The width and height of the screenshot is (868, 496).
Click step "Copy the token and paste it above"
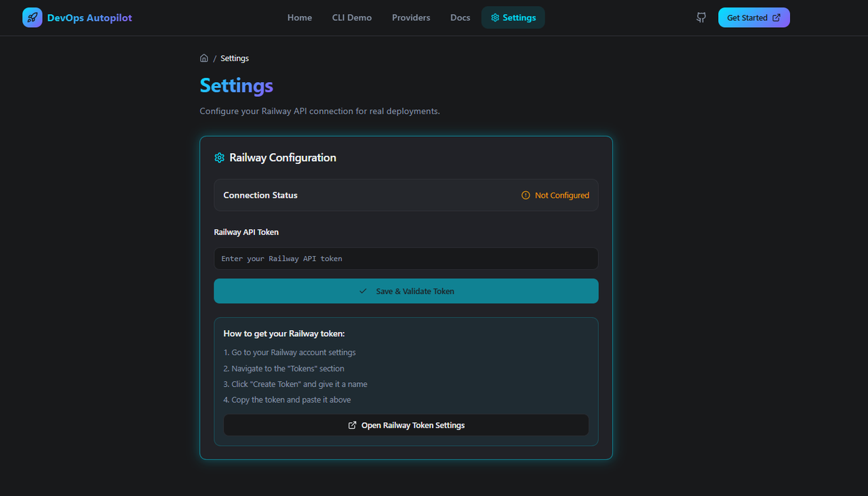[x=288, y=400]
